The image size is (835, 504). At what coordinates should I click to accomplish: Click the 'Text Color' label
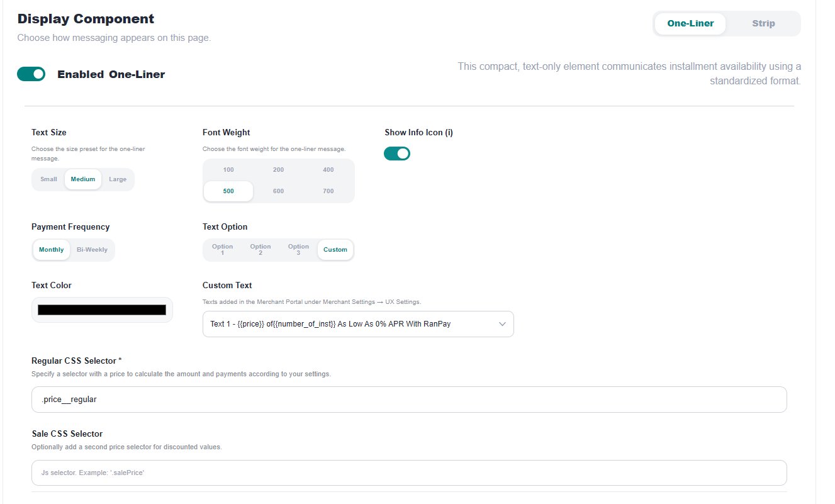click(x=52, y=286)
